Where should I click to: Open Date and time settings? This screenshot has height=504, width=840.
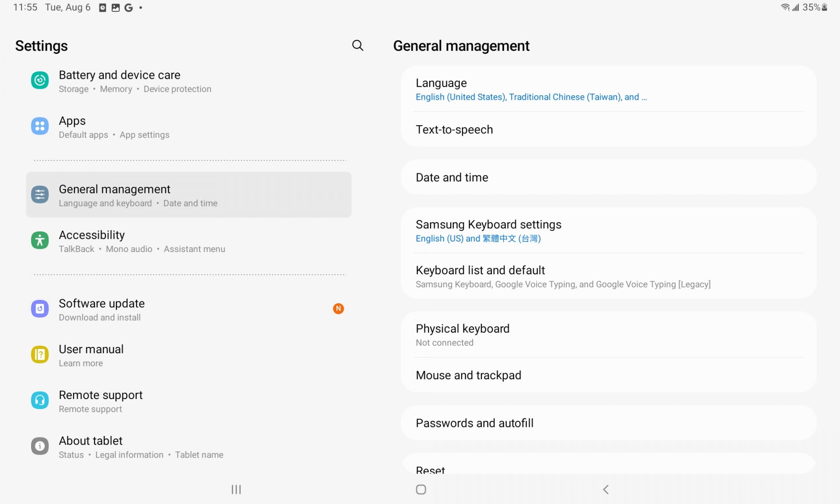608,178
